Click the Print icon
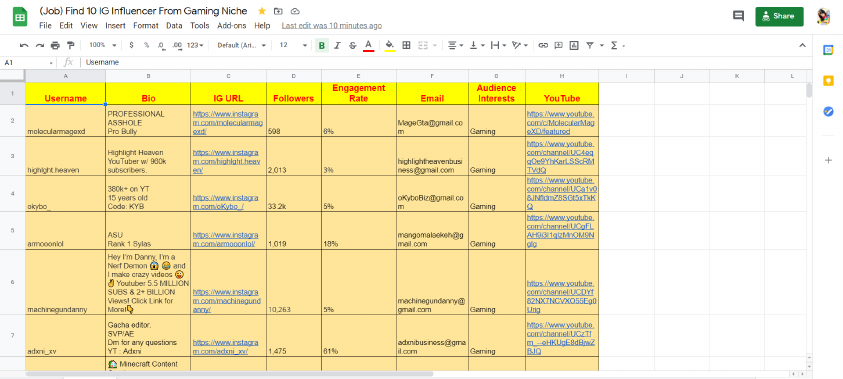 [55, 46]
